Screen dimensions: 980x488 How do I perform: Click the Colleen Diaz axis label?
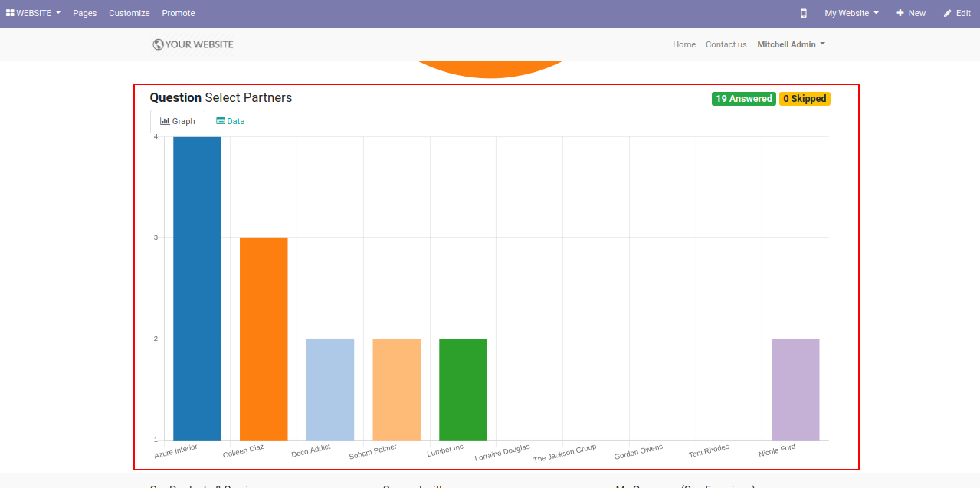tap(243, 450)
